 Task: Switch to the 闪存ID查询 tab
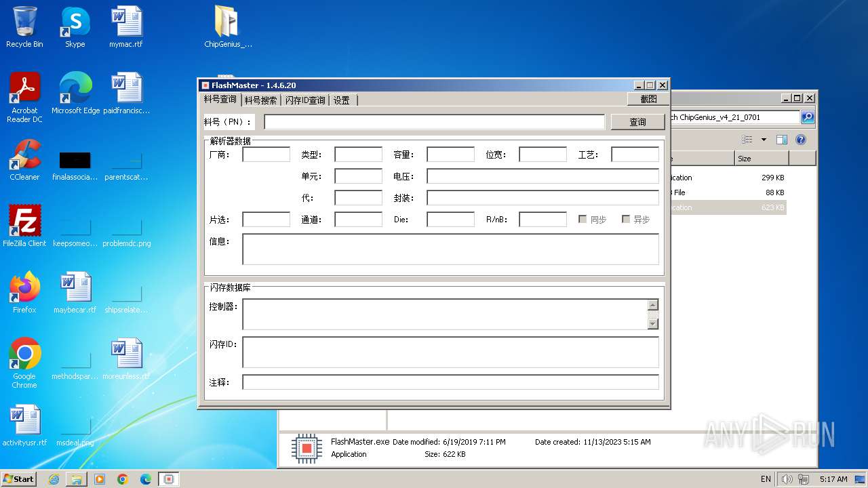click(305, 100)
